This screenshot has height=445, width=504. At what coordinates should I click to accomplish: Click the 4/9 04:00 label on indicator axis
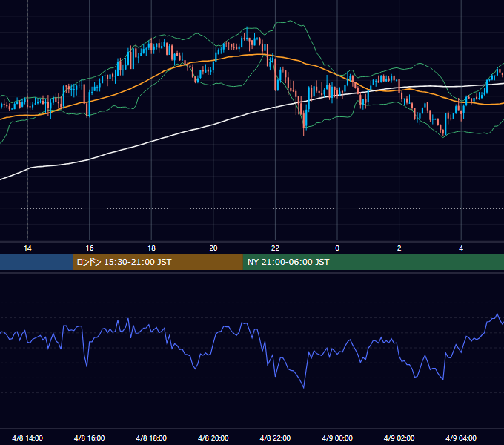461,438
